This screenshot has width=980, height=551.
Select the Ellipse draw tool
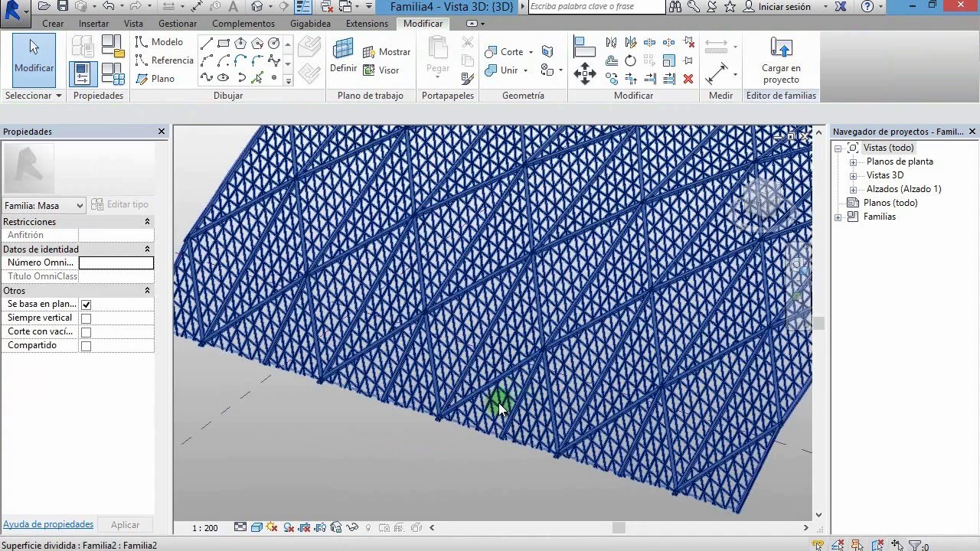pos(224,77)
